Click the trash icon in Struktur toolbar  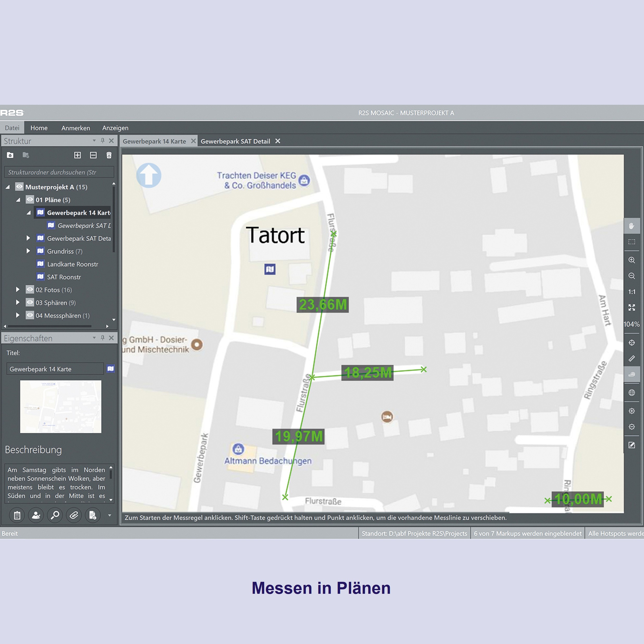(x=109, y=155)
